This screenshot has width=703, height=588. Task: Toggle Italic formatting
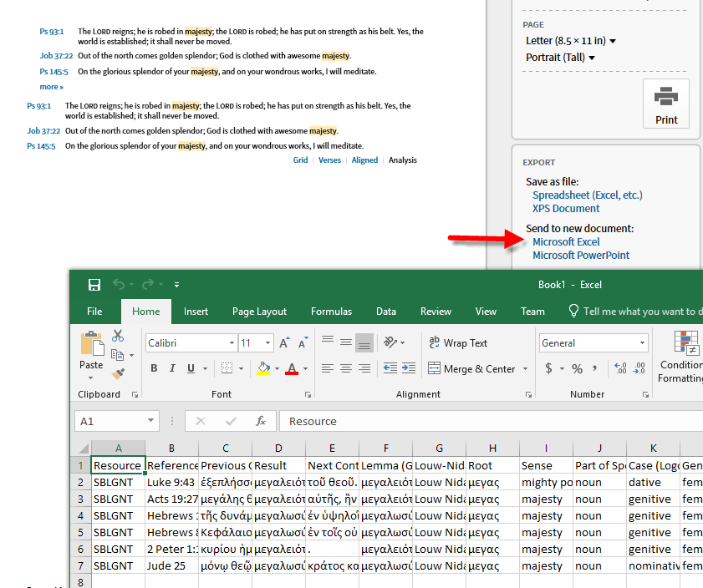click(172, 368)
